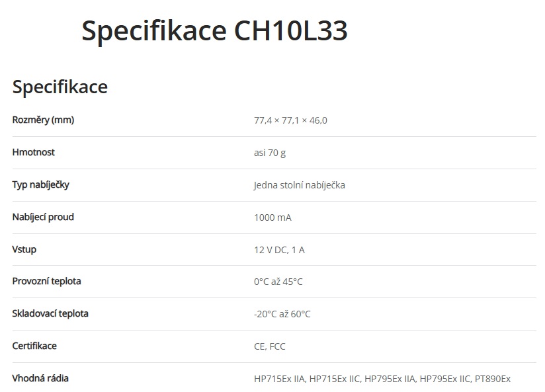
Task: Select the 'Vhodná rádia' label
Action: [40, 378]
